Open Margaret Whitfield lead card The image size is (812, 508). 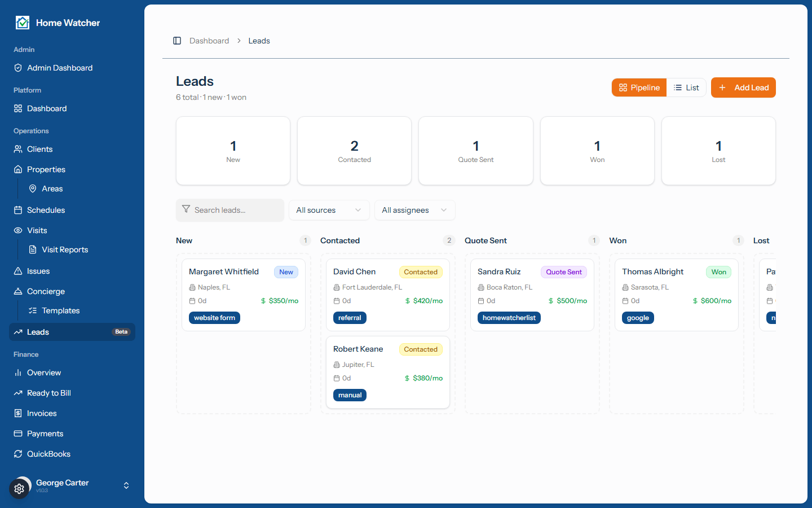(244, 295)
